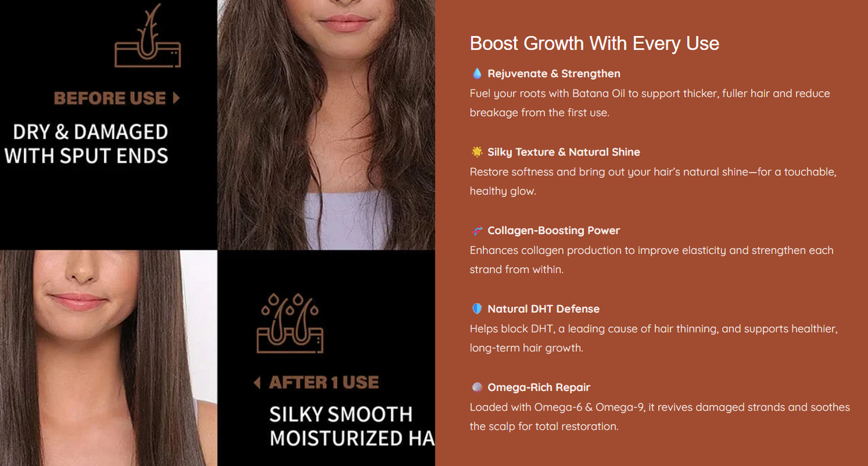Select the Boost Growth With Every Use heading
Viewport: 868px width, 466px height.
pyautogui.click(x=594, y=43)
